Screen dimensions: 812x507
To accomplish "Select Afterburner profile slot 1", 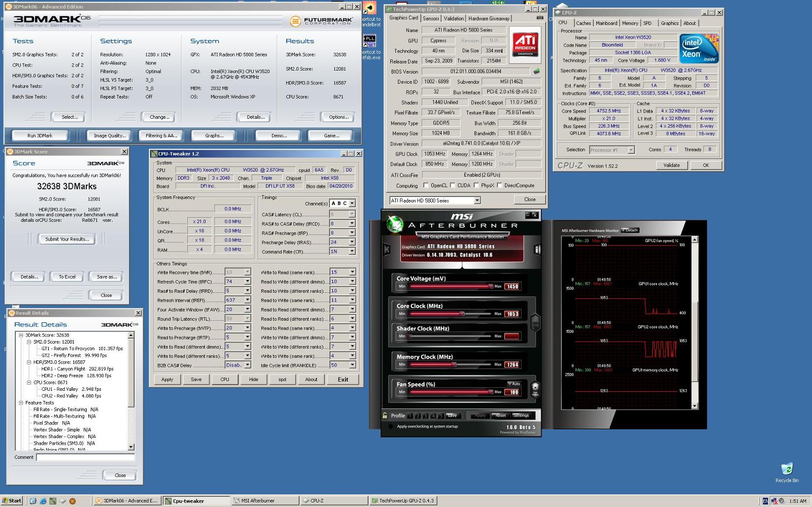I will click(410, 416).
